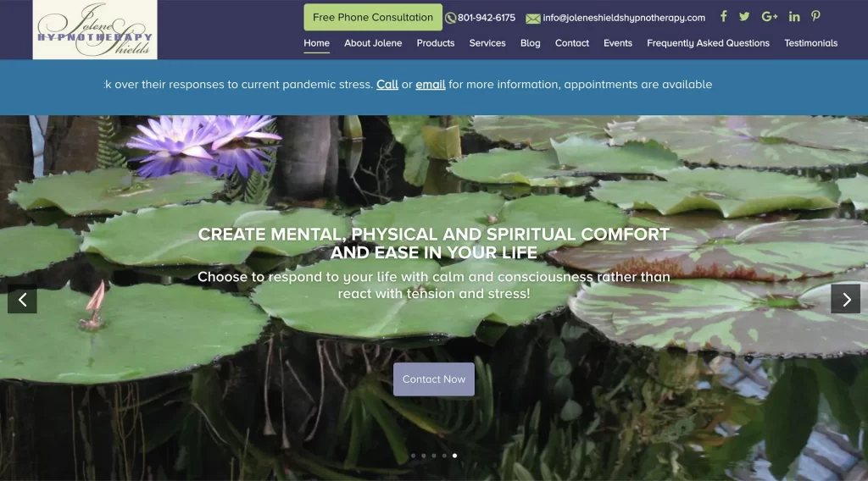Viewport: 868px width, 481px height.
Task: Click the Free Phone Consultation button
Action: click(373, 17)
